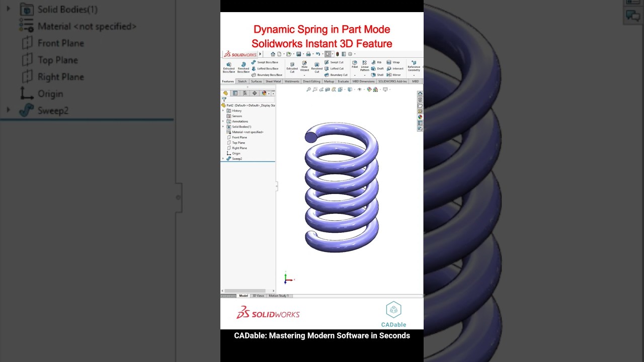Screen dimensions: 644x362
Task: Open the DimXpertManager crosshair tab
Action: (255, 93)
